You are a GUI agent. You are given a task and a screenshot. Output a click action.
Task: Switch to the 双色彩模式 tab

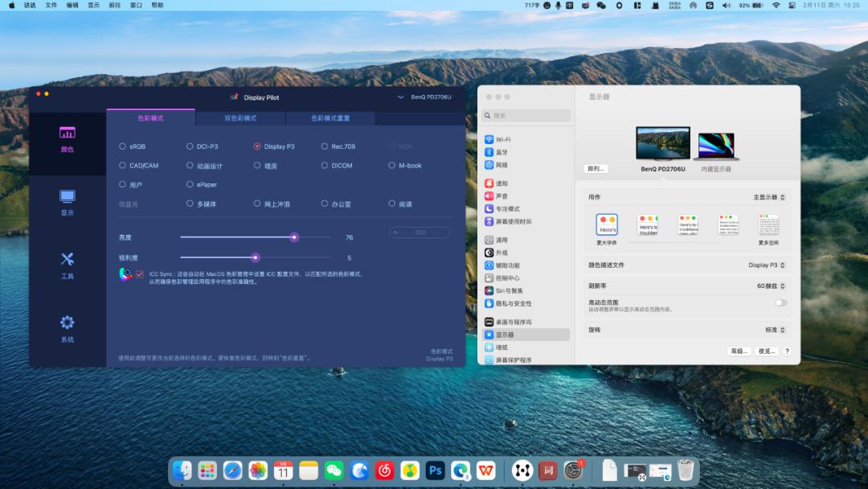(x=240, y=117)
